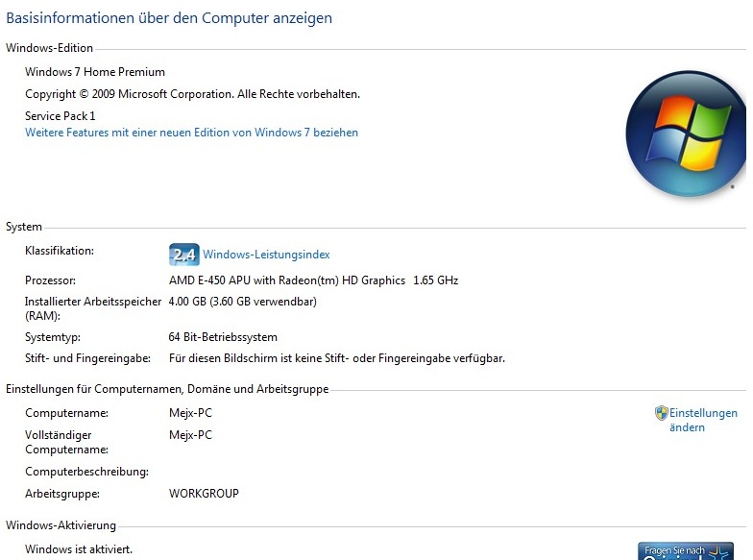The width and height of the screenshot is (753, 560).
Task: Click the 'Stift- und Fingereingabe:' label
Action: click(88, 358)
